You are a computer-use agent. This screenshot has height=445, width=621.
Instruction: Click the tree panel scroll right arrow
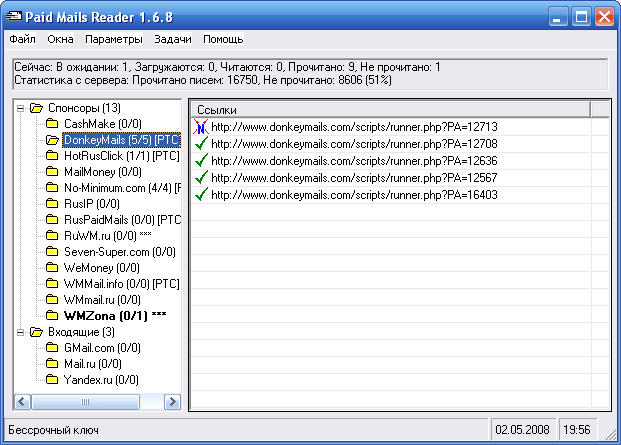coord(172,401)
